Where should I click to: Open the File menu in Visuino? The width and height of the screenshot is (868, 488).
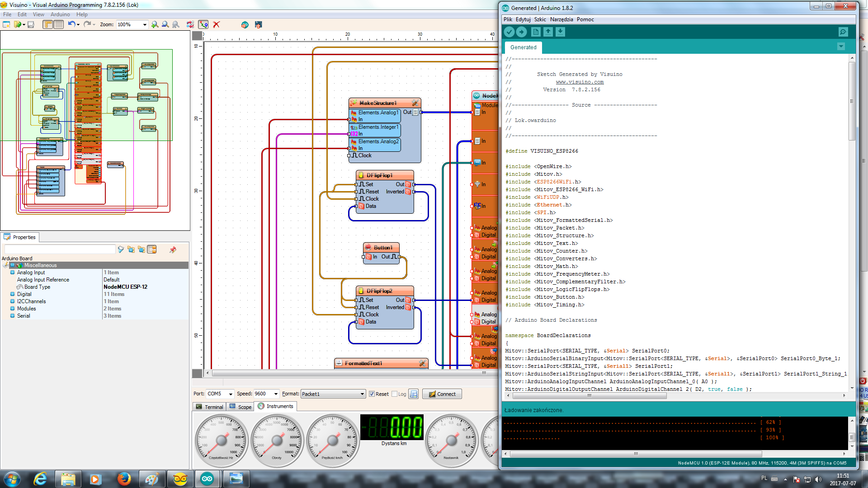tap(7, 14)
